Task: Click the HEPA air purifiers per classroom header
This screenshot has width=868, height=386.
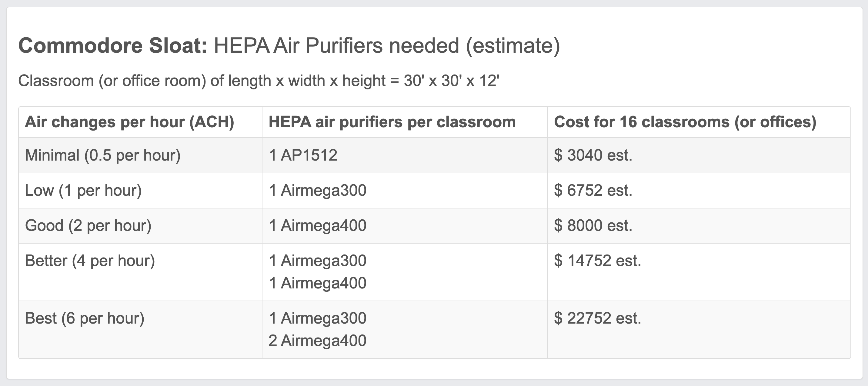Action: (x=392, y=122)
